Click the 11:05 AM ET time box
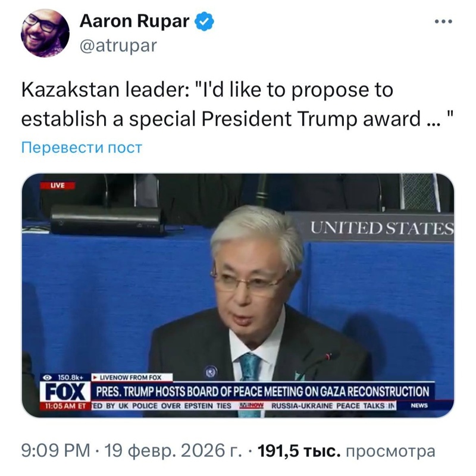This screenshot has height=476, width=476. [65, 406]
